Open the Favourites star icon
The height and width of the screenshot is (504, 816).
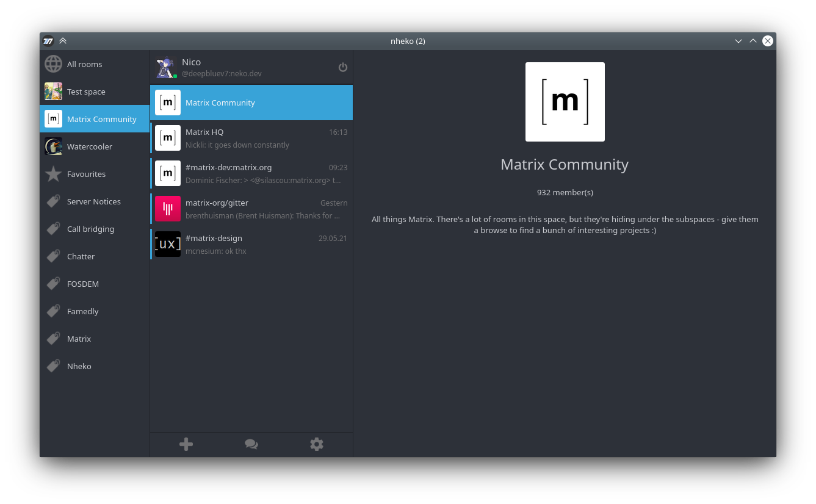click(54, 174)
